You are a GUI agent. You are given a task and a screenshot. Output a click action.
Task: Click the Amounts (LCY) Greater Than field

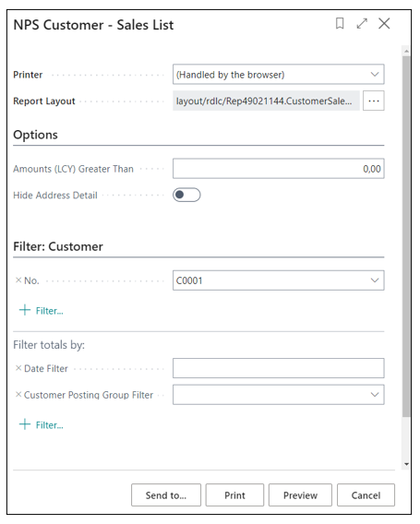coord(278,169)
